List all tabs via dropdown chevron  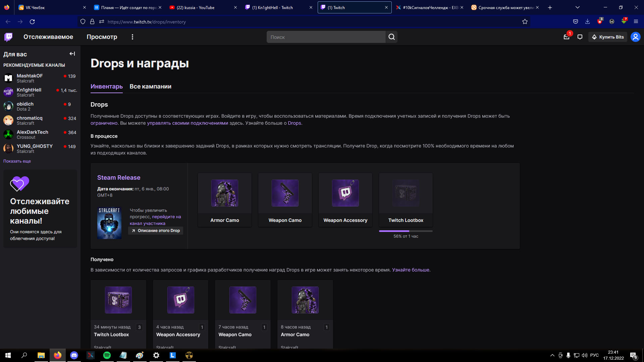577,7
